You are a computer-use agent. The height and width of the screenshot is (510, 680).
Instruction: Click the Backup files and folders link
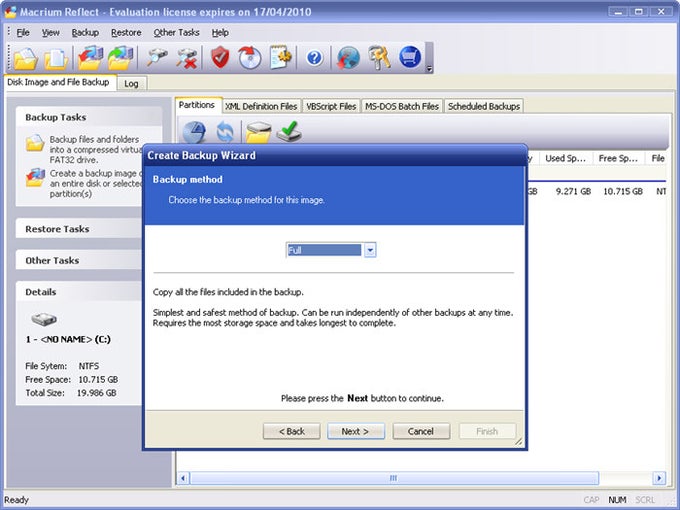coord(95,150)
